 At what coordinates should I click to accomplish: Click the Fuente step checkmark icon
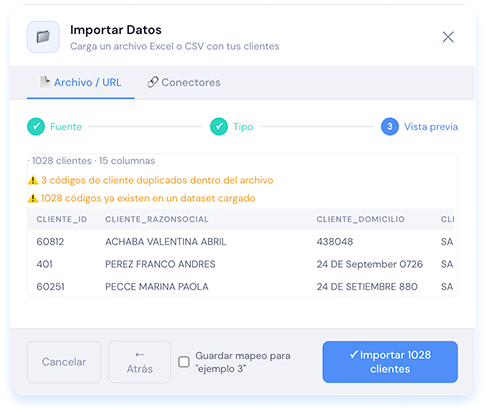(x=36, y=127)
